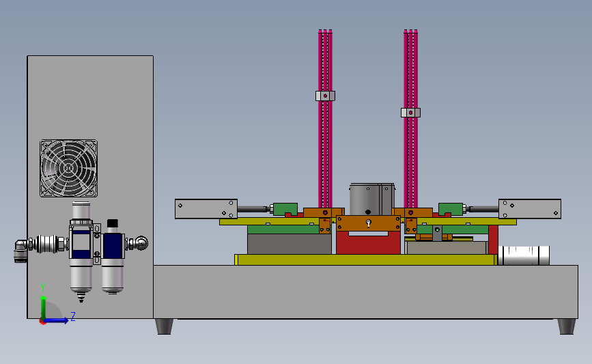Select the orange center plate with keyhole
This screenshot has width=592, height=364.
368,223
